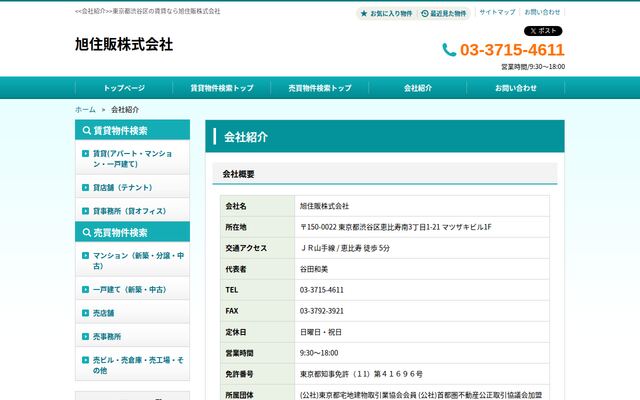640x400 pixels.
Task: Click representative name 谷田和美
Action: click(x=314, y=269)
